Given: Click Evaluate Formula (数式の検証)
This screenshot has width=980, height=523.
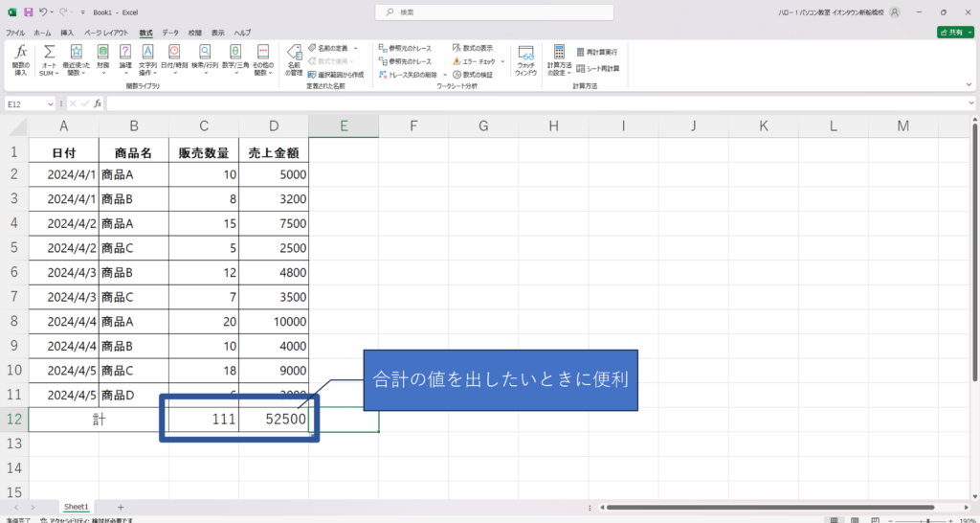Looking at the screenshot, I should [473, 75].
